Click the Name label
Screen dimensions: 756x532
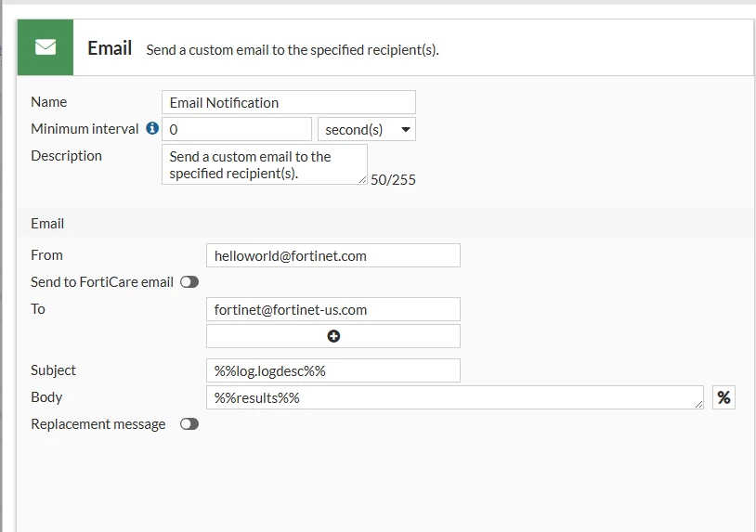[48, 102]
